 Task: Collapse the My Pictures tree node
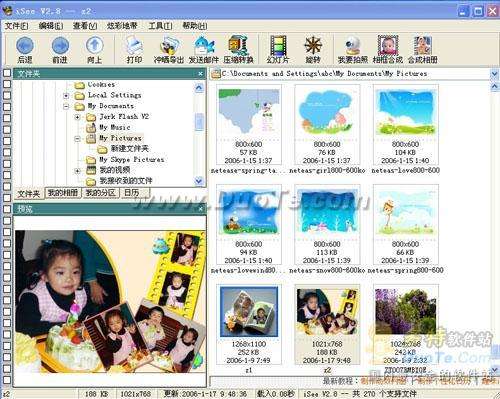pos(77,138)
